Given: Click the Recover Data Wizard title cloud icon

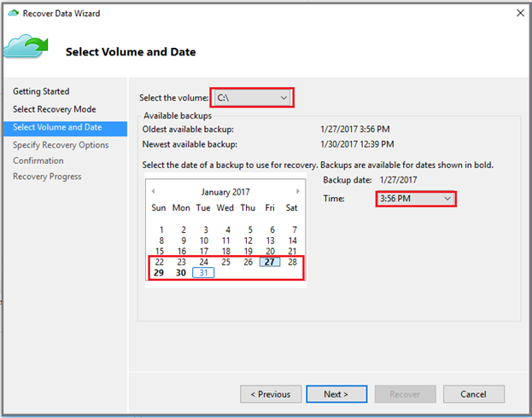Looking at the screenshot, I should tap(13, 13).
